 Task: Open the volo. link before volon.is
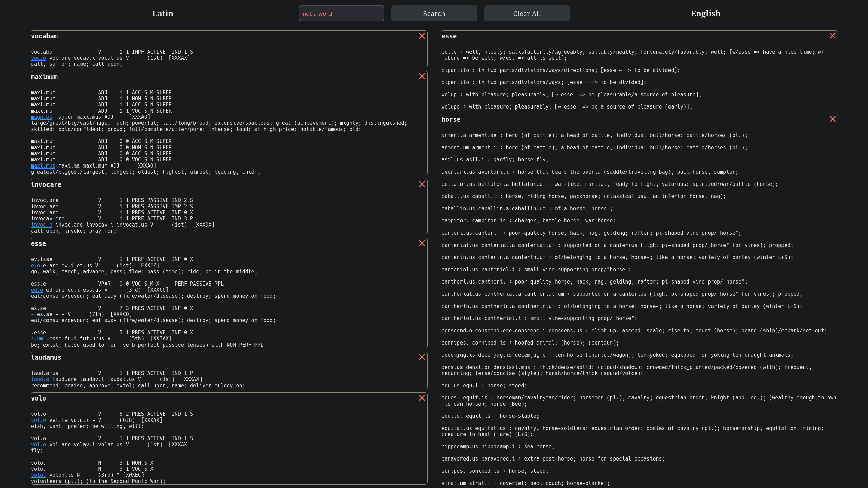[38, 475]
